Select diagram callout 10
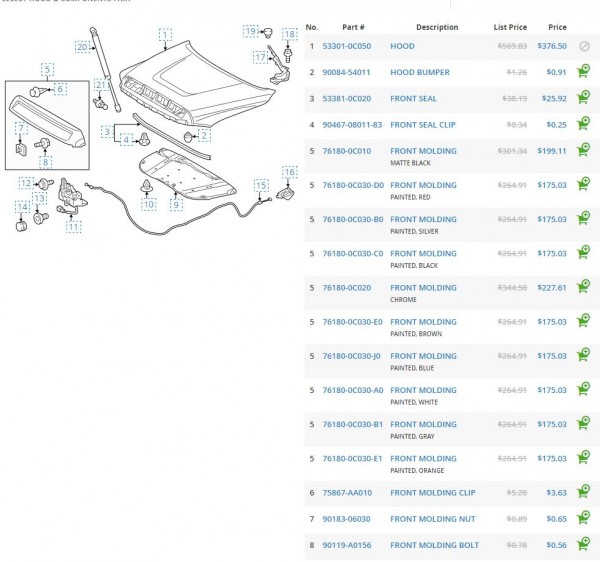The width and height of the screenshot is (600, 562). click(x=148, y=204)
